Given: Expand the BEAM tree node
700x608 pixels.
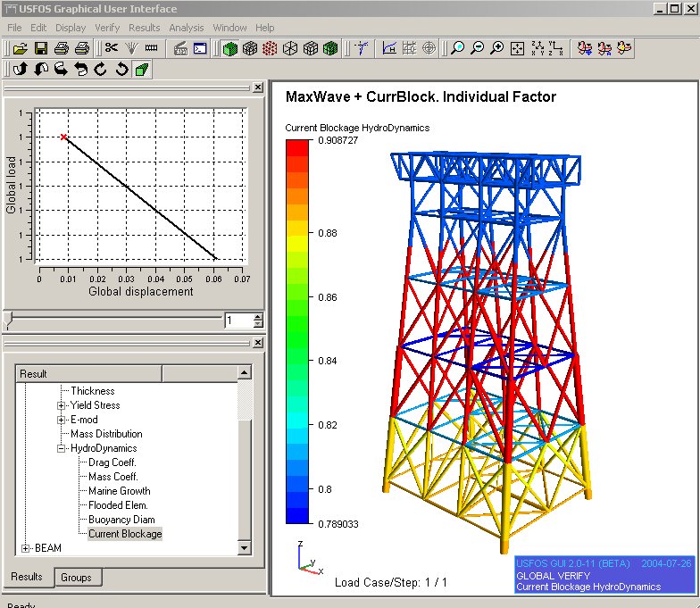Looking at the screenshot, I should (26, 548).
